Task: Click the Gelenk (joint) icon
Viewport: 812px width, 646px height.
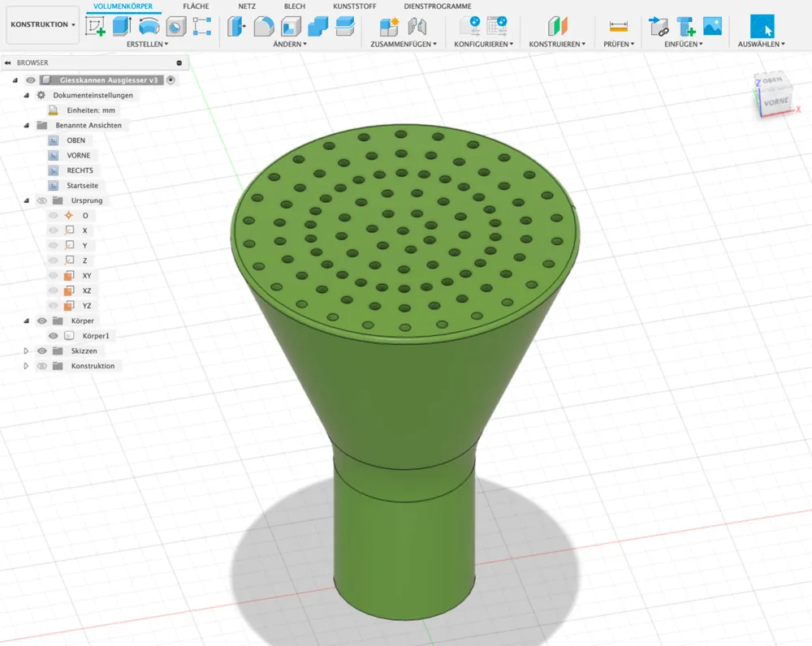Action: [417, 26]
